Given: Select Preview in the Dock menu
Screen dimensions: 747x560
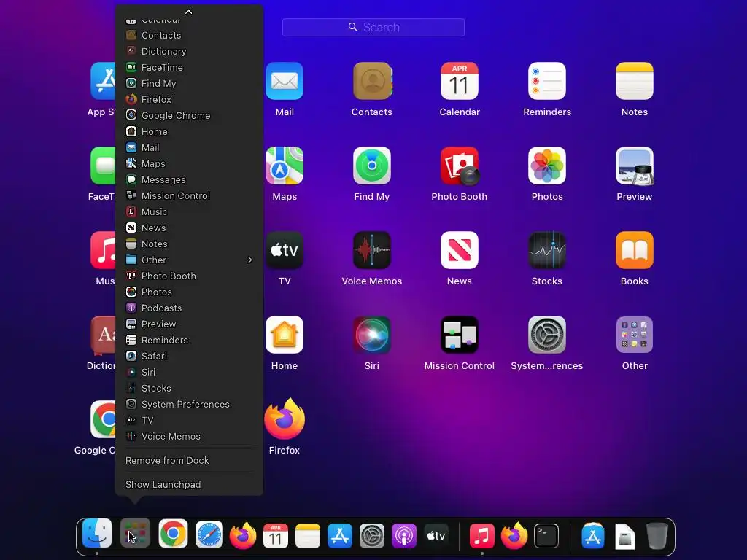Looking at the screenshot, I should (189, 324).
